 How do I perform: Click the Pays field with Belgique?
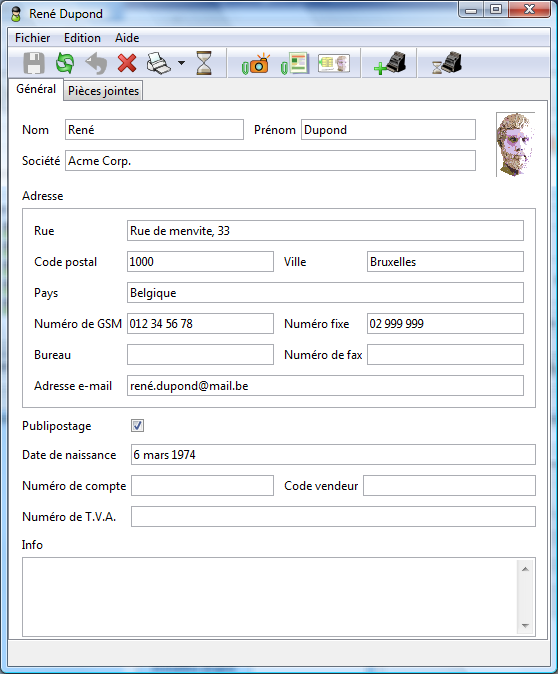(325, 293)
